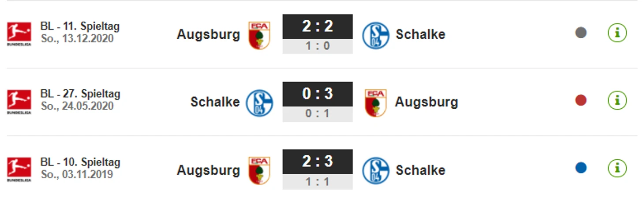The image size is (644, 202).
Task: Click Bundesliga logo in the 11. Spieltag row
Action: pos(19,34)
